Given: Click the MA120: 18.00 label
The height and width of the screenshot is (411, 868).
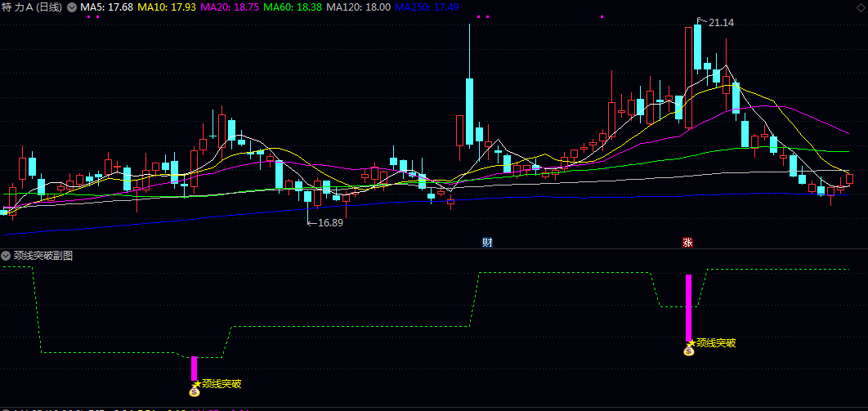Looking at the screenshot, I should pyautogui.click(x=358, y=7).
